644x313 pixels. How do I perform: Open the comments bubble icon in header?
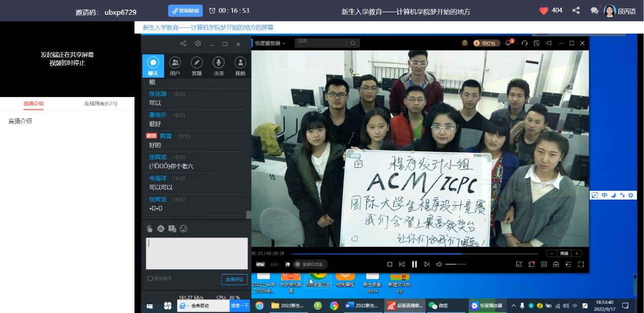(594, 11)
